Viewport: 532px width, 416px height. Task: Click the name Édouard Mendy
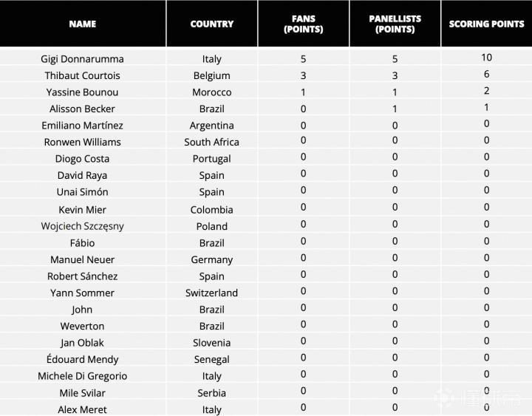click(x=83, y=359)
